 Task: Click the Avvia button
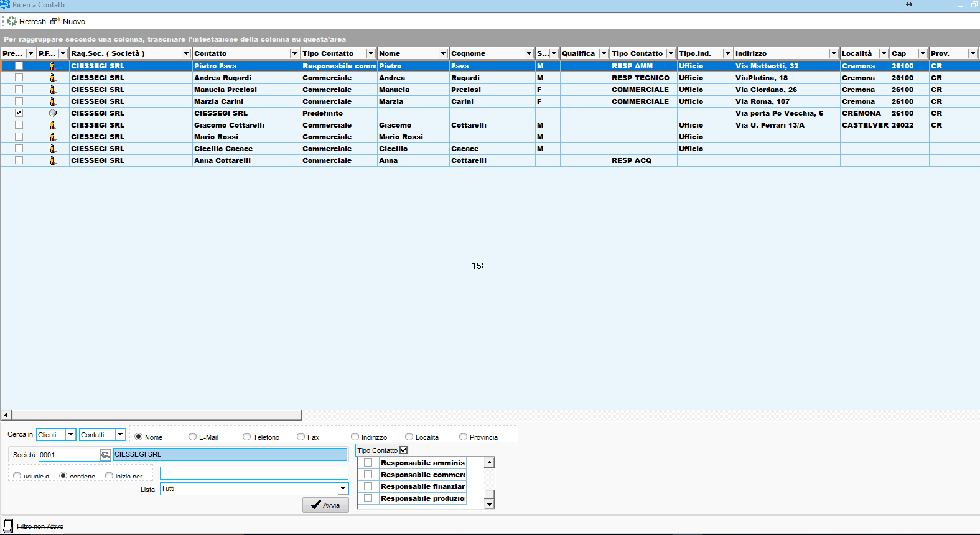click(325, 505)
